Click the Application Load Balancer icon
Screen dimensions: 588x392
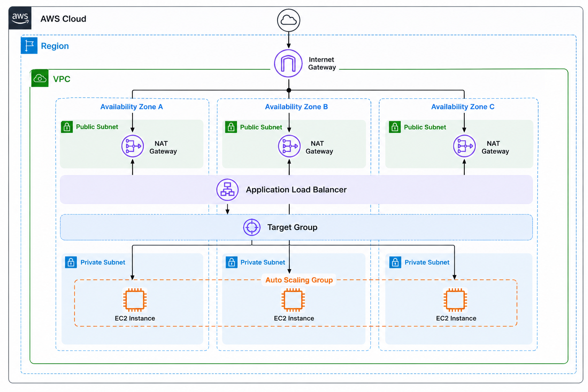(227, 189)
